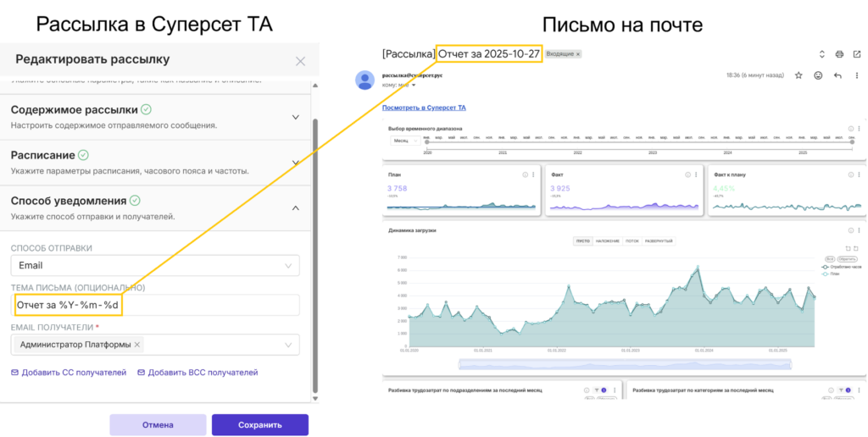Open three-dot menu on План card
868x437 pixels.
pyautogui.click(x=533, y=174)
